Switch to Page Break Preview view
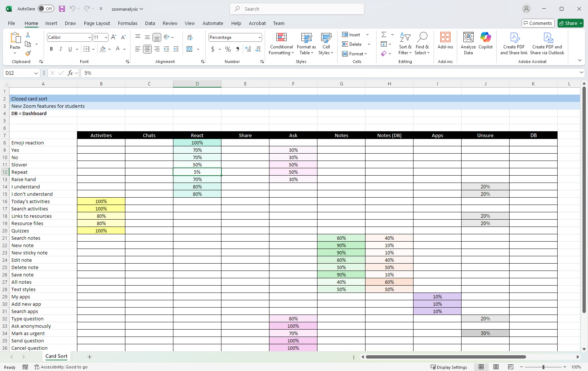 point(511,367)
